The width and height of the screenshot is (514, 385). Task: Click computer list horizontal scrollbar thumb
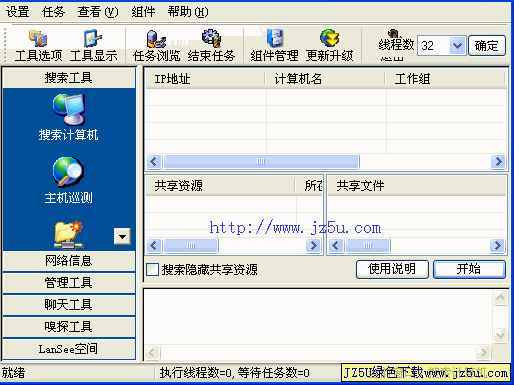point(261,162)
